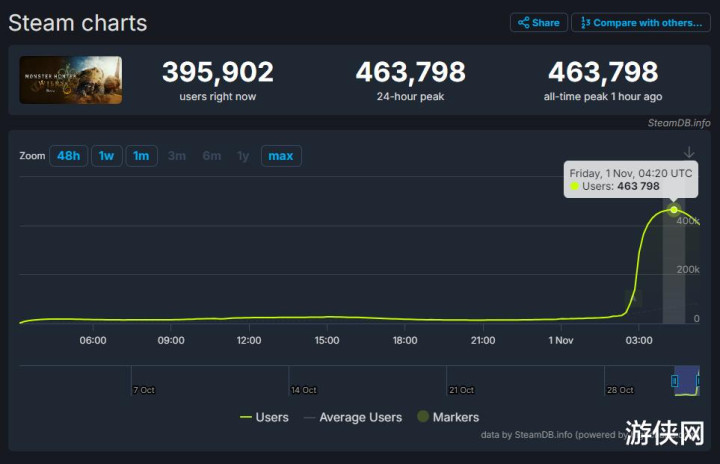Open the Monster Hunter Wilds game thumbnail

coord(71,80)
